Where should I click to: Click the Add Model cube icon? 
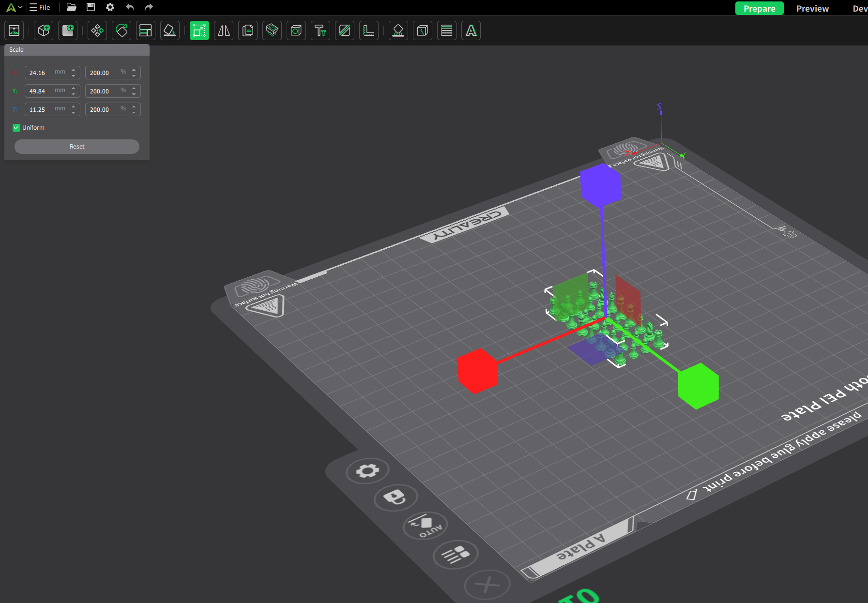click(x=44, y=31)
